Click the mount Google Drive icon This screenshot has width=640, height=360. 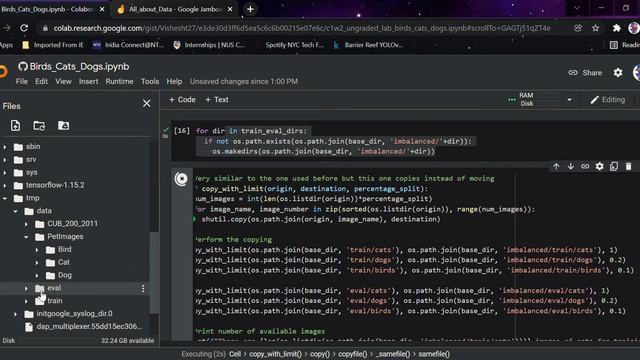(63, 125)
